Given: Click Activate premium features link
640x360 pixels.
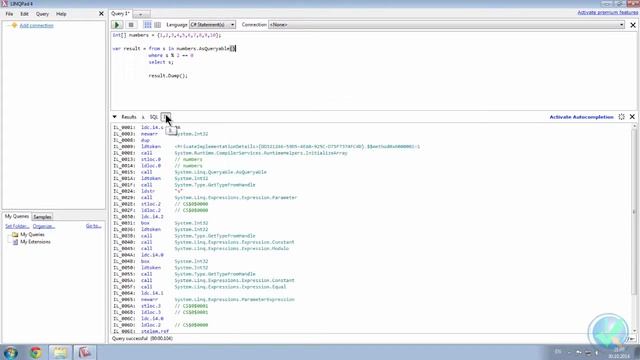Looking at the screenshot, I should coord(607,13).
